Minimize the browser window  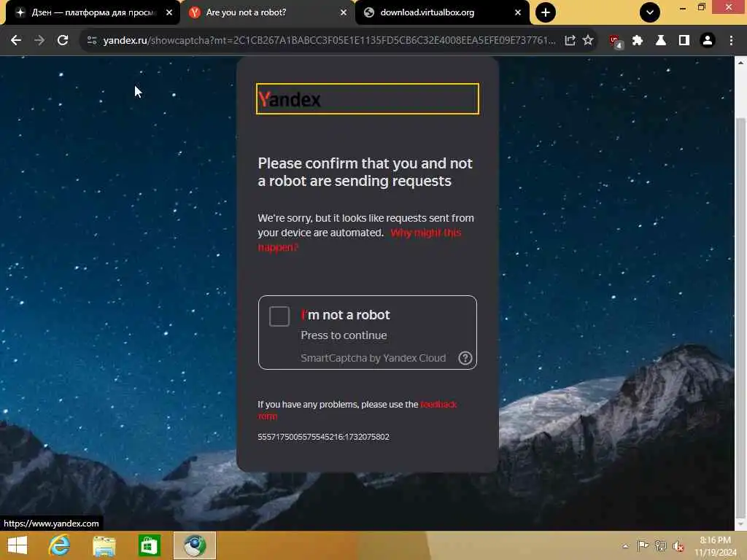pos(683,7)
